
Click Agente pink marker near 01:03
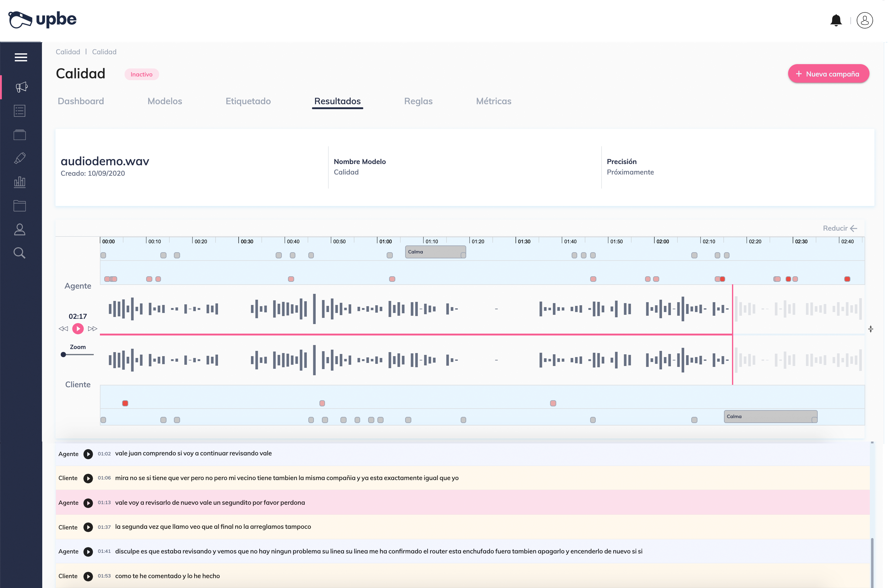[x=392, y=279]
